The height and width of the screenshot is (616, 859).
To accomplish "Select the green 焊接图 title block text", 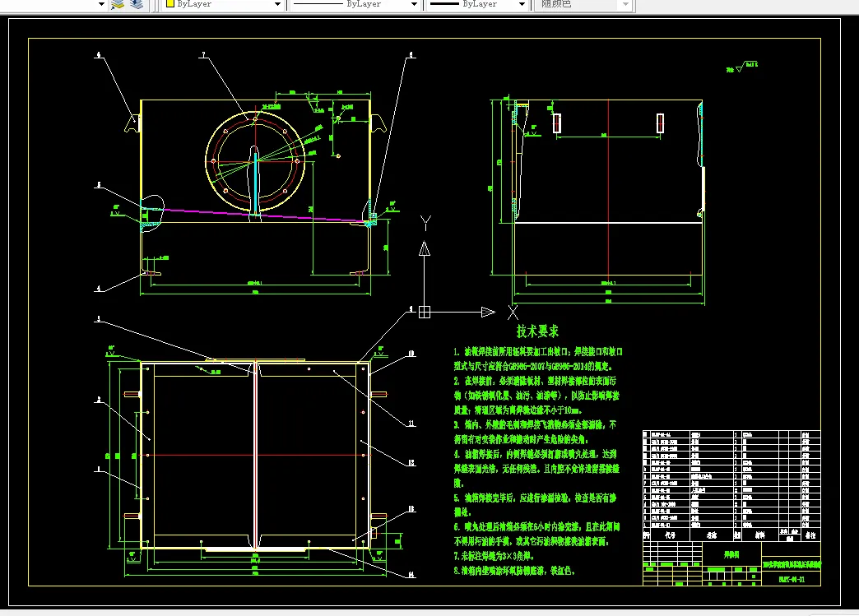I will [731, 554].
